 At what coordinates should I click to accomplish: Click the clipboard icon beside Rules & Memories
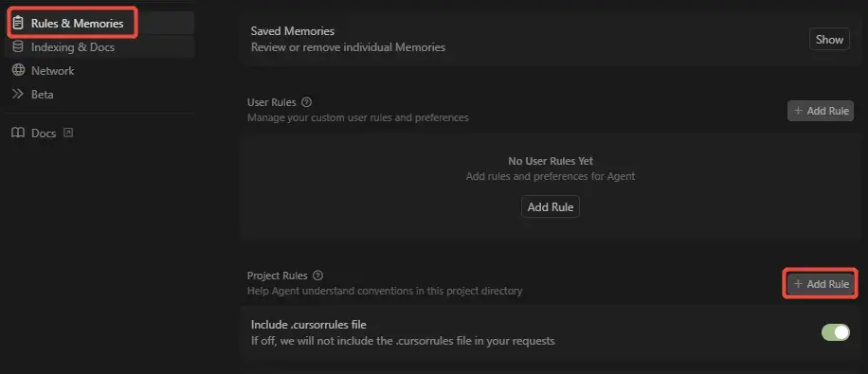pos(18,24)
